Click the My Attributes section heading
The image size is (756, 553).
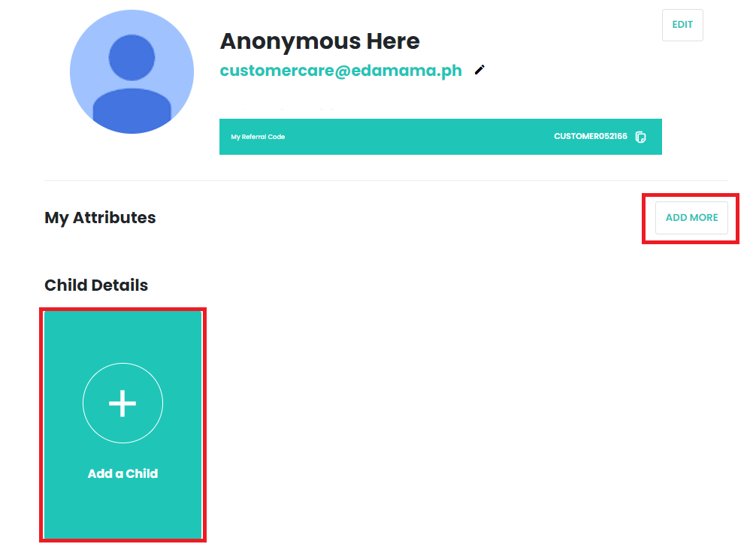pyautogui.click(x=100, y=218)
